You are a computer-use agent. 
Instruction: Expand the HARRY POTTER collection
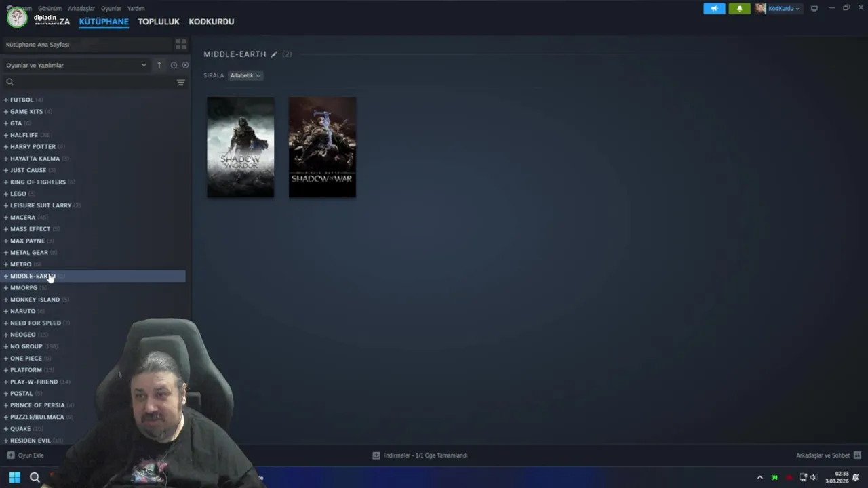coord(6,146)
